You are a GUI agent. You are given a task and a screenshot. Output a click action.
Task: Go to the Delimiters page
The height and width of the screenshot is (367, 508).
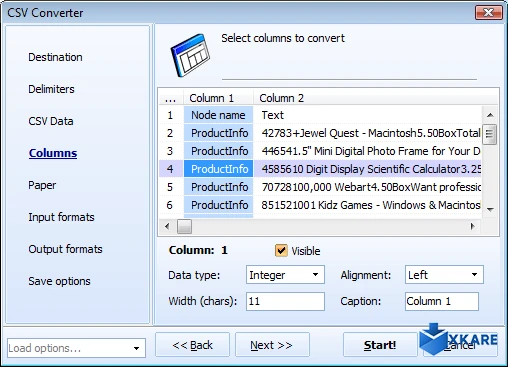click(51, 89)
